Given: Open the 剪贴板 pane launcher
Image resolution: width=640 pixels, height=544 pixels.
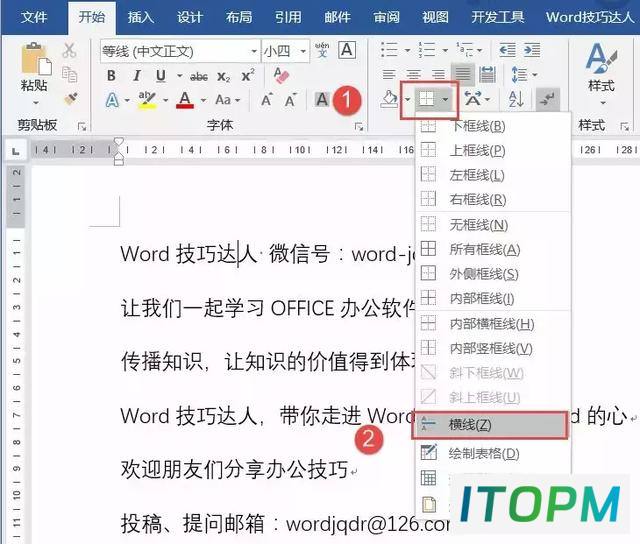Looking at the screenshot, I should point(82,127).
